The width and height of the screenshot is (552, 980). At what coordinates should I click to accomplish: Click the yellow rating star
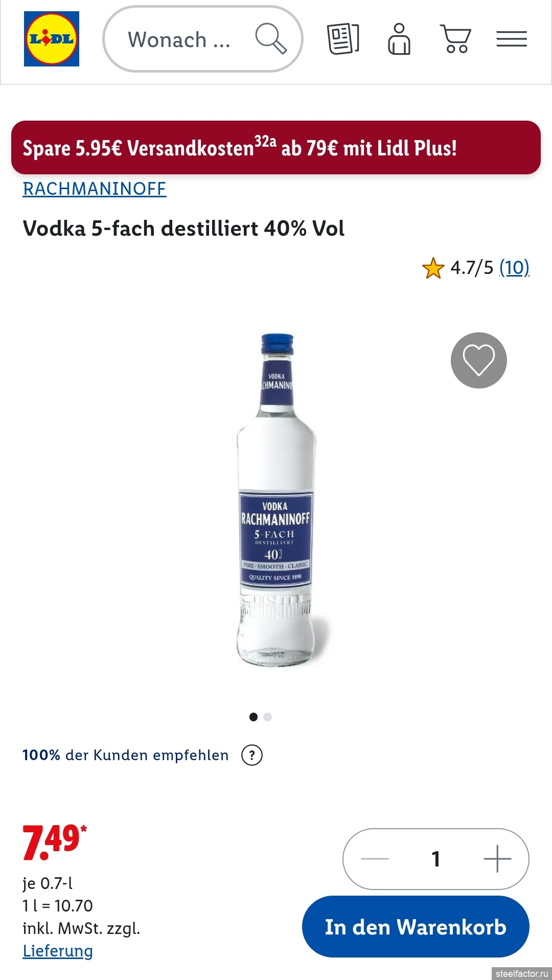pos(433,268)
